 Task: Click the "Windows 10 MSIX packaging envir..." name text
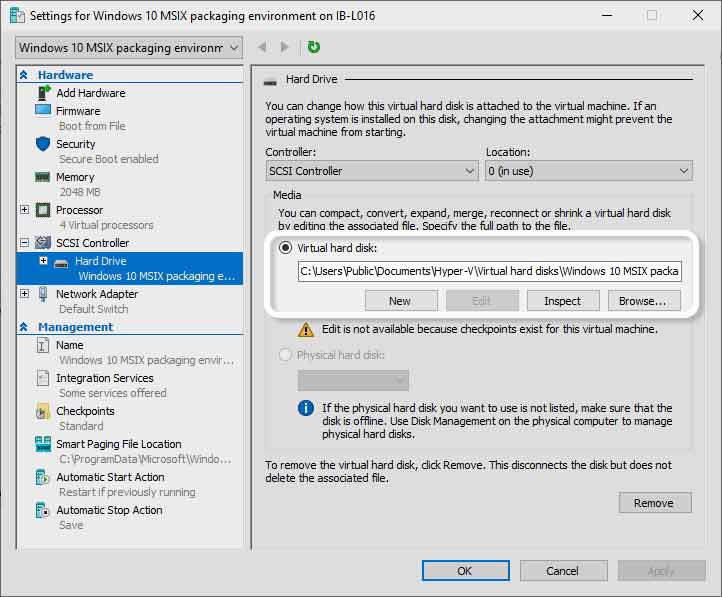(146, 360)
